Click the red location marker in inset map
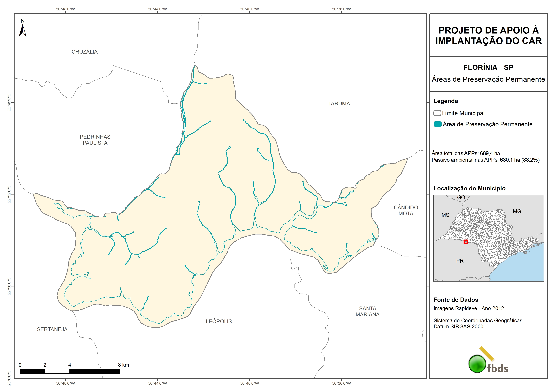555x392 pixels. 466,242
